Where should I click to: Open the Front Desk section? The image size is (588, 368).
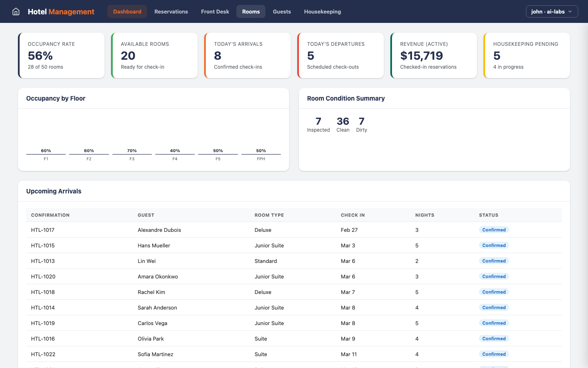coord(215,11)
